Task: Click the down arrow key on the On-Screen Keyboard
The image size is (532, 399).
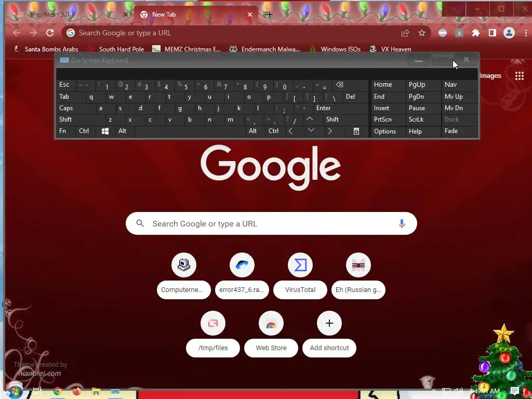Action: (311, 131)
